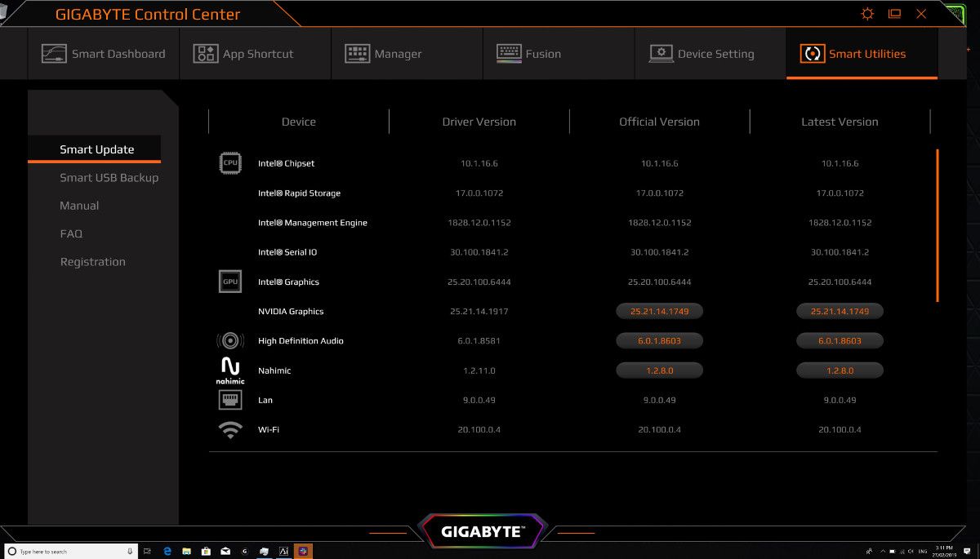Select the Smart Dashboard tab icon

51,52
